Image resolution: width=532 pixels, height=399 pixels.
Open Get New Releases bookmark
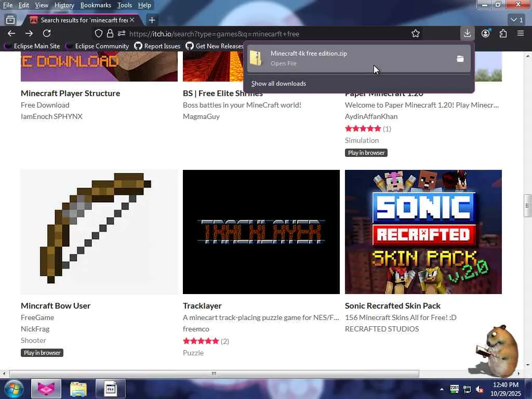click(x=215, y=46)
